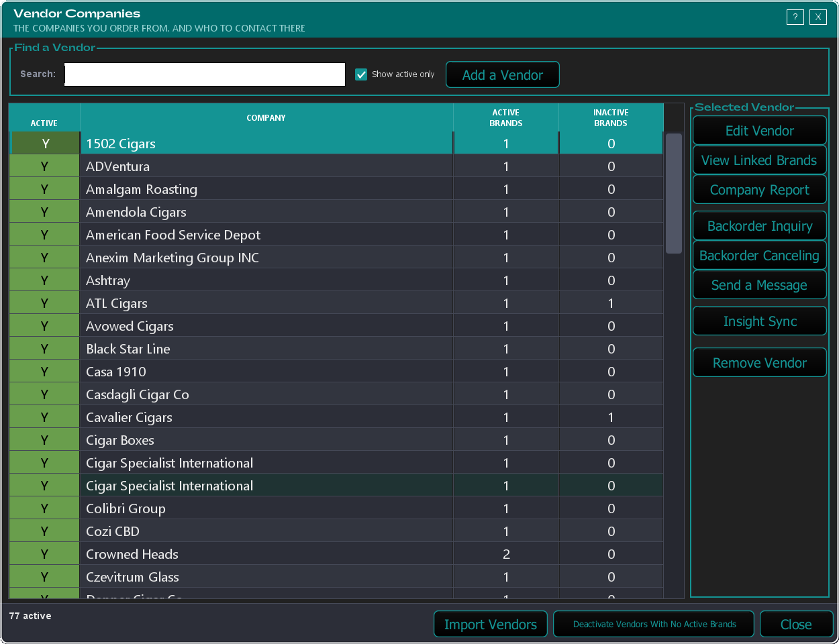Select the 1502 Cigars row
The width and height of the screenshot is (839, 644).
(x=336, y=144)
